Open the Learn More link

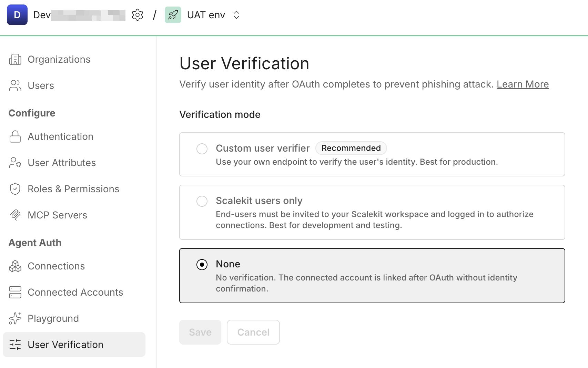point(523,84)
